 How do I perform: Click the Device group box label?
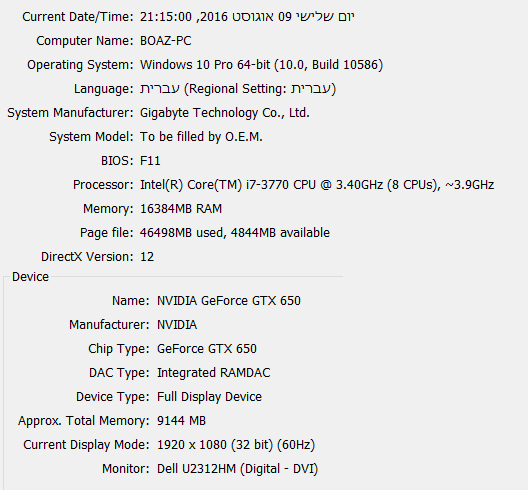pyautogui.click(x=30, y=277)
